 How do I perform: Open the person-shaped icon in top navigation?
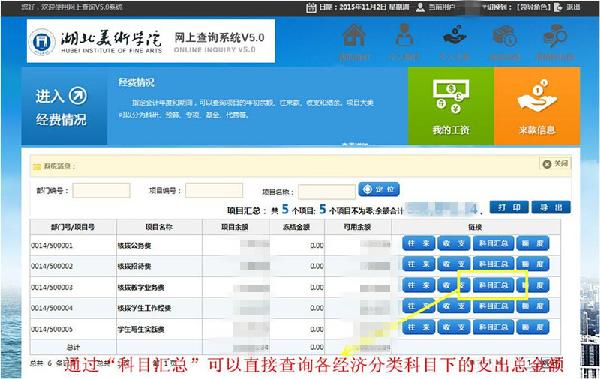[x=404, y=35]
